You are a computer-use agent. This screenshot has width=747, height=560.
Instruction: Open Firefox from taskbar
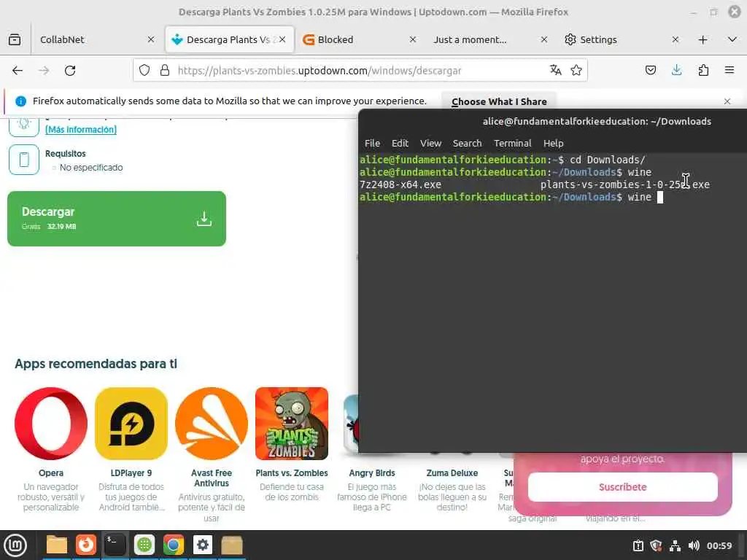(x=86, y=545)
